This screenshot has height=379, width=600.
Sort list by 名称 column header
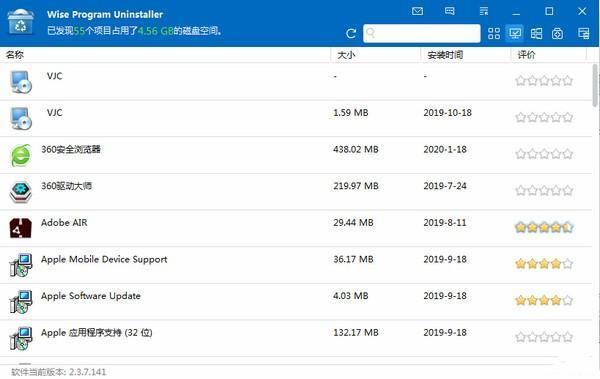pyautogui.click(x=15, y=55)
